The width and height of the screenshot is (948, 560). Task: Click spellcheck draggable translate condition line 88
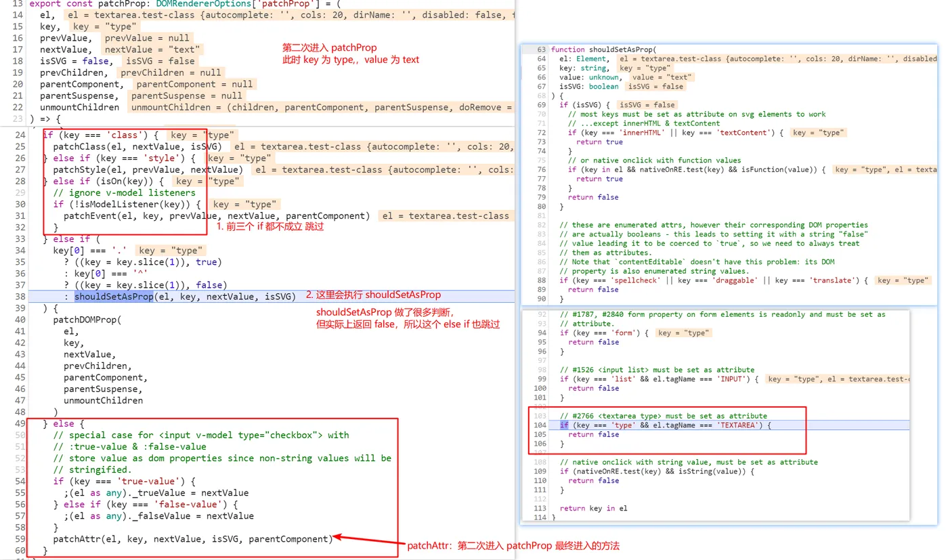(x=714, y=280)
